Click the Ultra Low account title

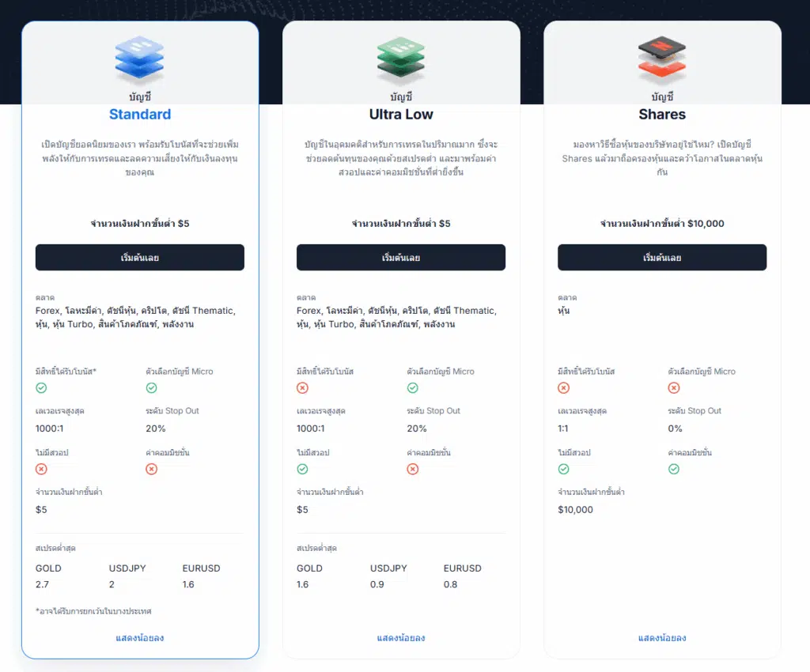(x=401, y=114)
